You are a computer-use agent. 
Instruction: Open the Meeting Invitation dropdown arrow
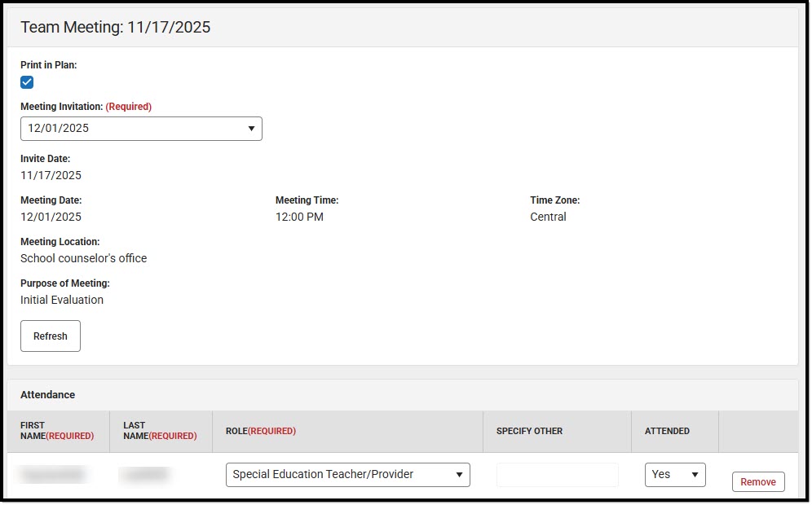click(x=253, y=129)
